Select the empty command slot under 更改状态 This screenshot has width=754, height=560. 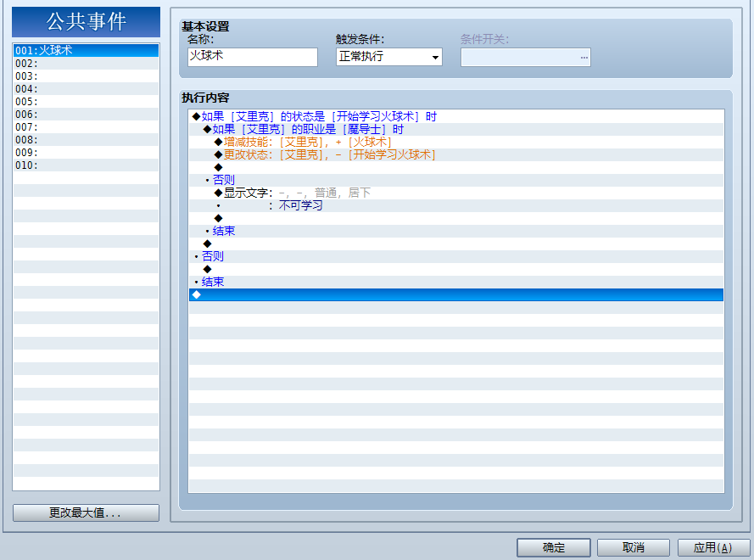(456, 167)
